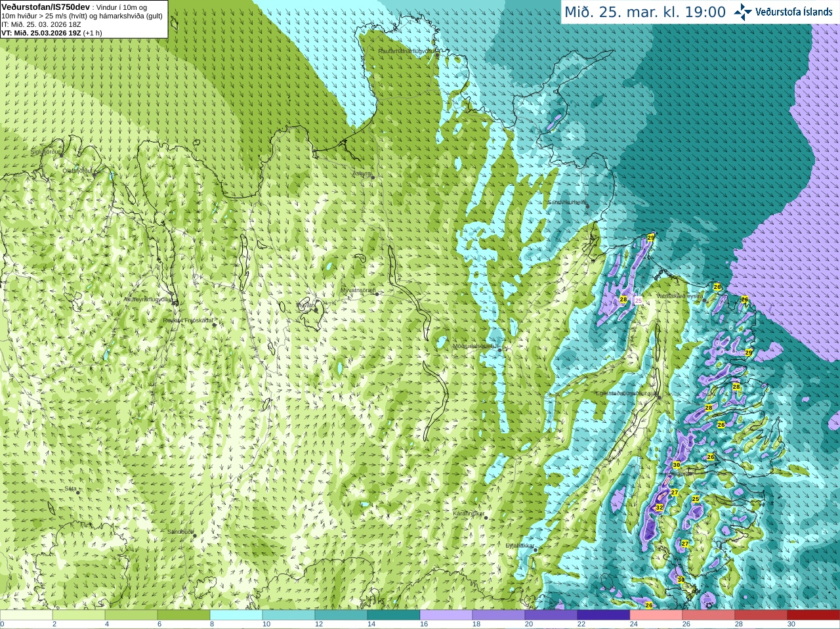Click the Veðurstofa Íslands logo icon
Image resolution: width=840 pixels, height=629 pixels.
pos(742,12)
